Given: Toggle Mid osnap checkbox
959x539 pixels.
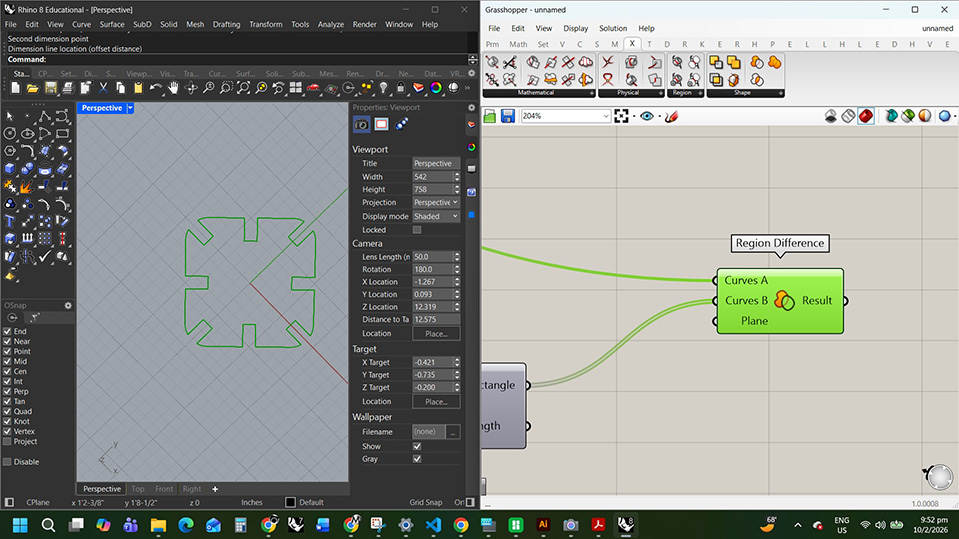Looking at the screenshot, I should (x=7, y=362).
